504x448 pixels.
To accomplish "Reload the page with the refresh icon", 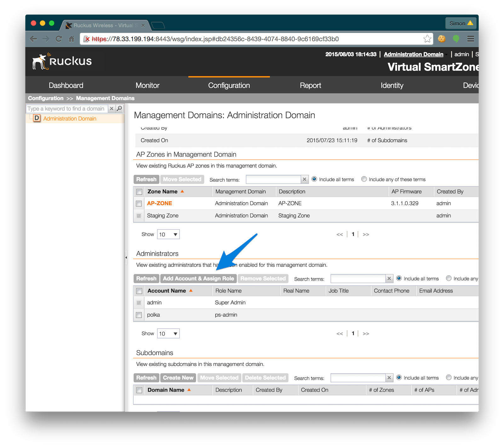I will tap(59, 39).
